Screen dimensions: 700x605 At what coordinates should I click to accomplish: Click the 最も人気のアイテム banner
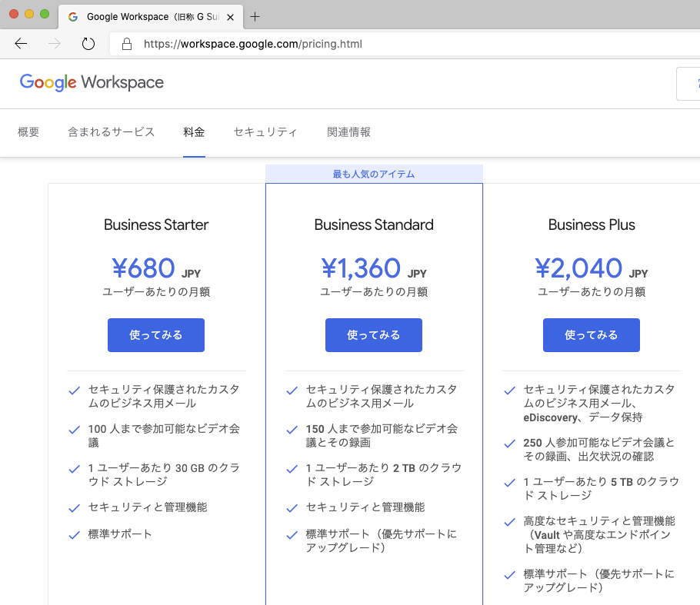pos(374,175)
